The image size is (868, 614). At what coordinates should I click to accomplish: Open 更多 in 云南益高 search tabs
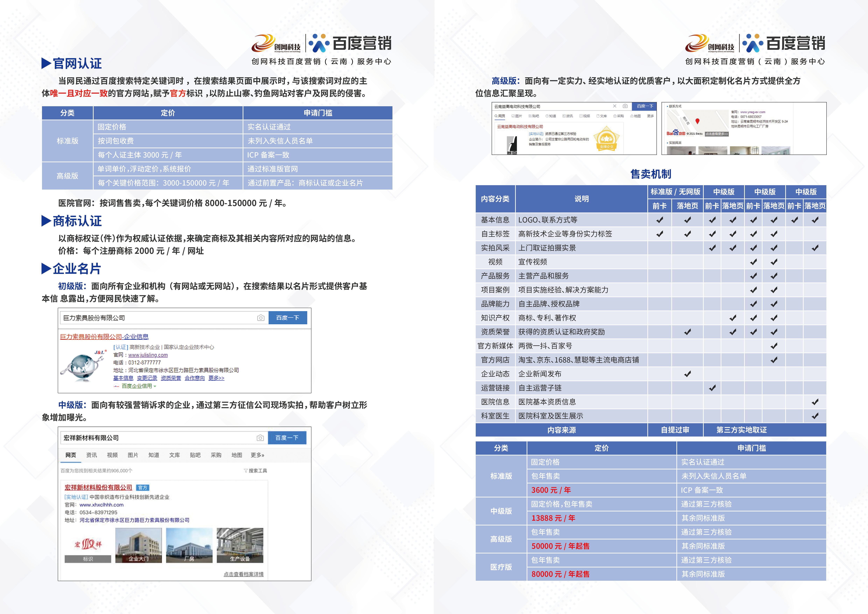pos(650,116)
